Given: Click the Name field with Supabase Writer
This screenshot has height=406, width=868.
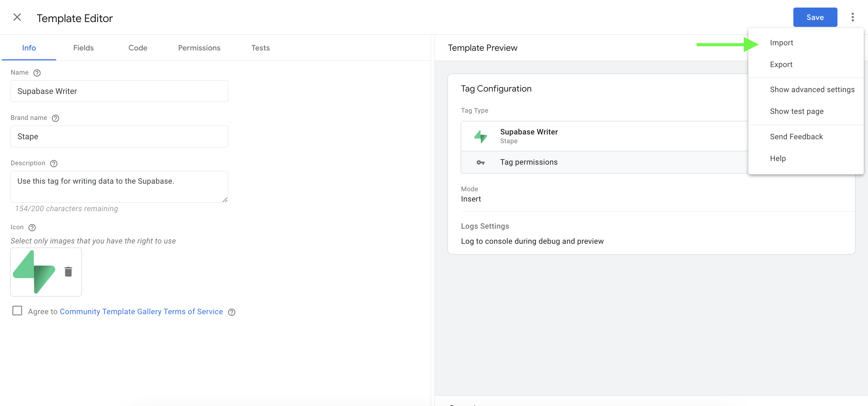Looking at the screenshot, I should [x=119, y=91].
